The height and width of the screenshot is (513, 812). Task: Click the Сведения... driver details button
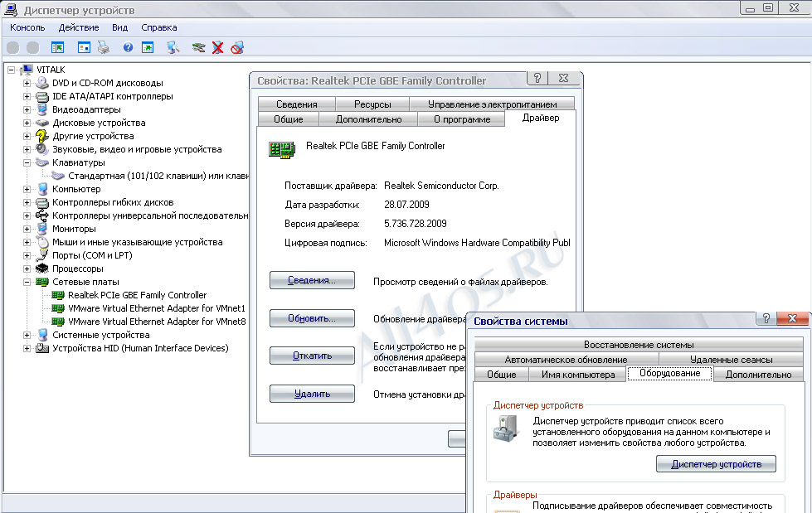[x=312, y=280]
